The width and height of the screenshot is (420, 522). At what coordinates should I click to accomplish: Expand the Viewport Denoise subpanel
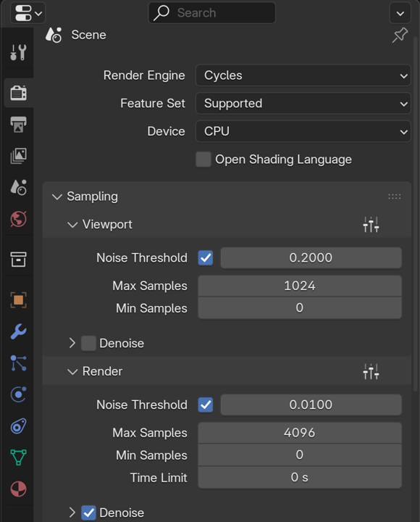point(72,343)
